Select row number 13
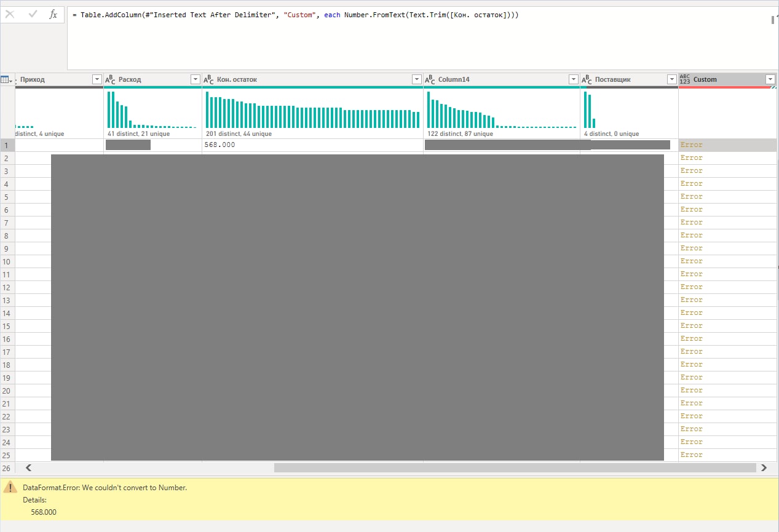779x532 pixels. click(x=7, y=300)
